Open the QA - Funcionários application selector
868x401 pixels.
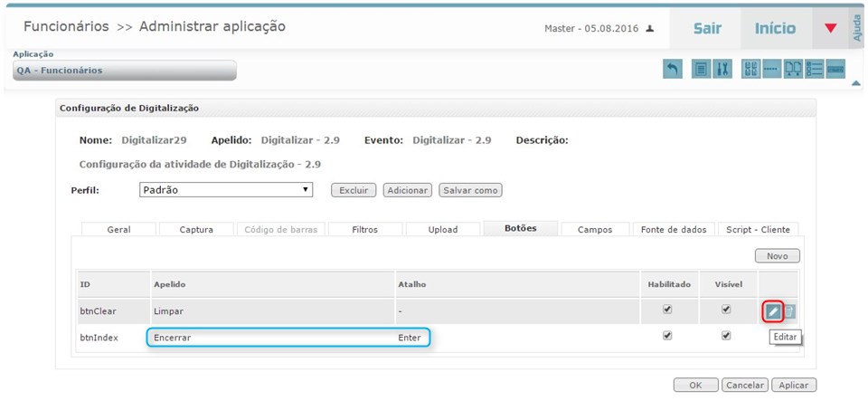[x=125, y=71]
